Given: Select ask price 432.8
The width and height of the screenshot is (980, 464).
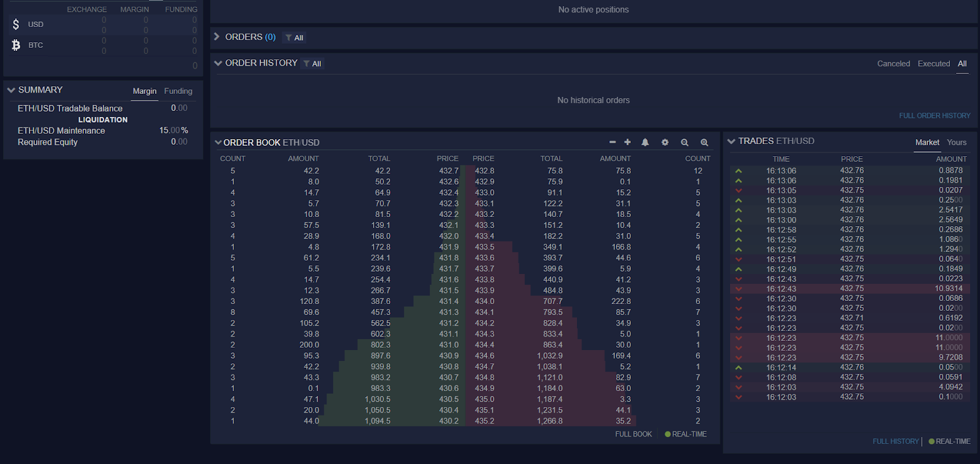Looking at the screenshot, I should (x=484, y=171).
